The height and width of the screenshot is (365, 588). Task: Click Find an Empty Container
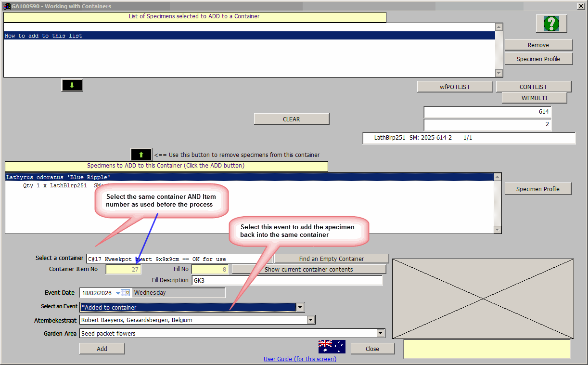click(331, 259)
